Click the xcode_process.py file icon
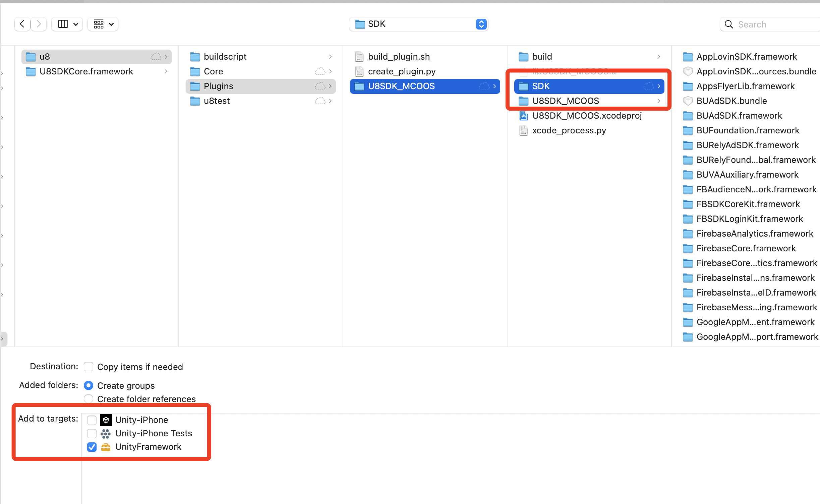820x504 pixels. coord(523,130)
